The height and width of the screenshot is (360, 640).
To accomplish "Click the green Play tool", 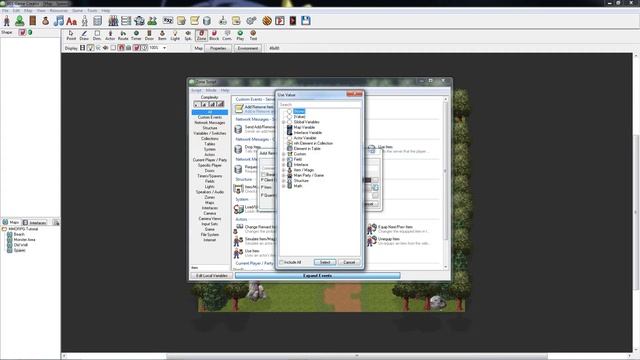I will pyautogui.click(x=240, y=35).
